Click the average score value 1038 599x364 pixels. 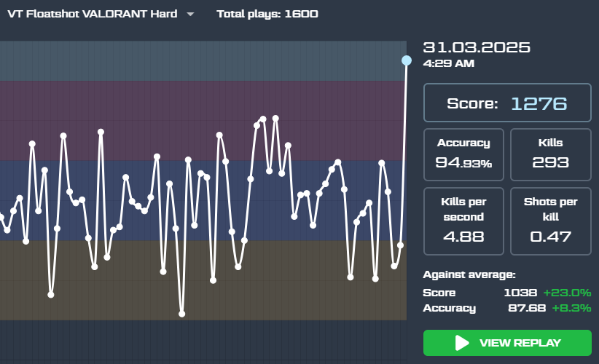point(520,293)
